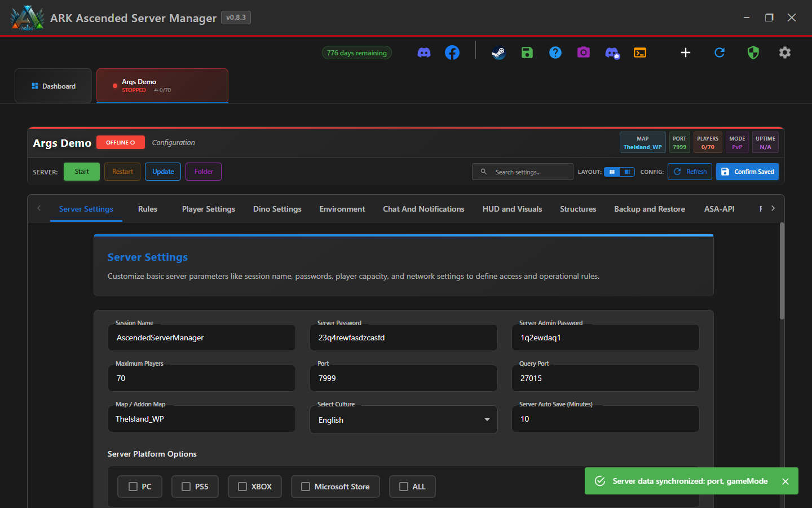Image resolution: width=812 pixels, height=508 pixels.
Task: Select the grid layout view icon
Action: (612, 172)
